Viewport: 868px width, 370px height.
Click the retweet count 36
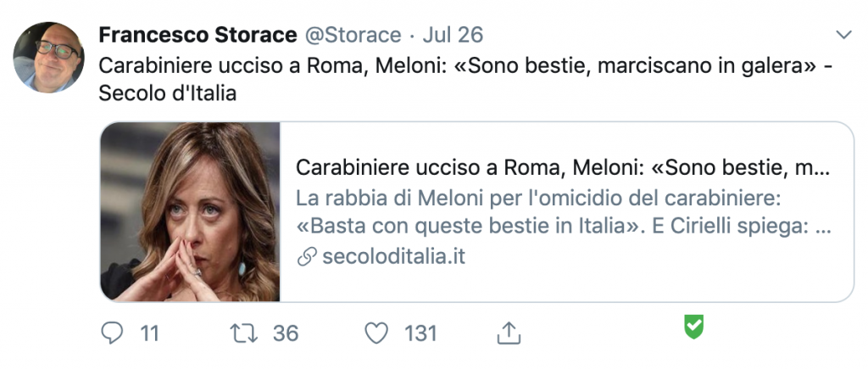[286, 334]
